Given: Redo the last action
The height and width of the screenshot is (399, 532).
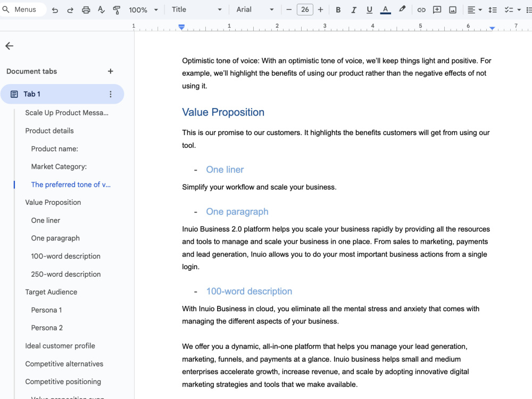Looking at the screenshot, I should pyautogui.click(x=70, y=10).
